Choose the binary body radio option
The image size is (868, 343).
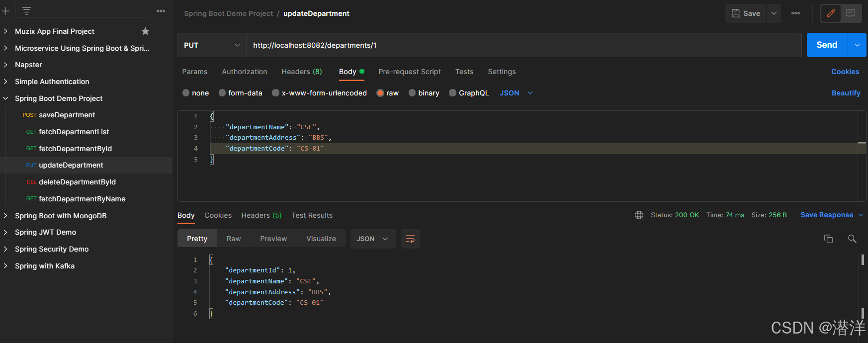point(412,93)
